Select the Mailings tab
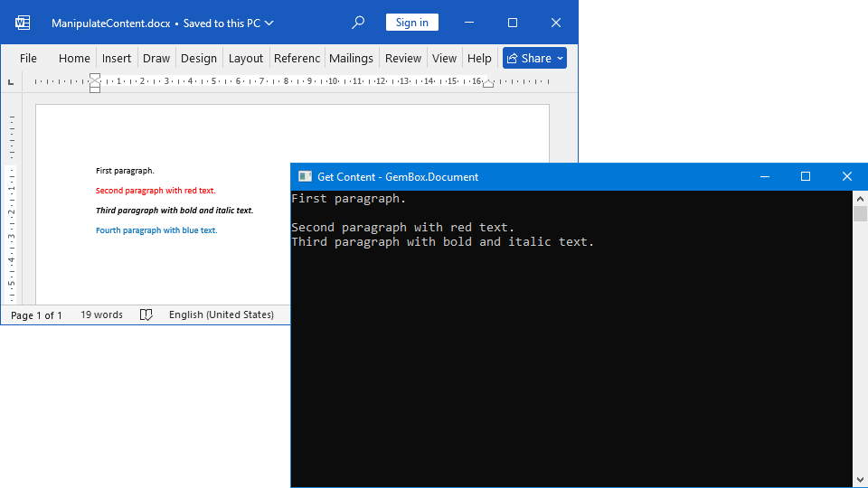Viewport: 868px width, 488px height. 351,58
